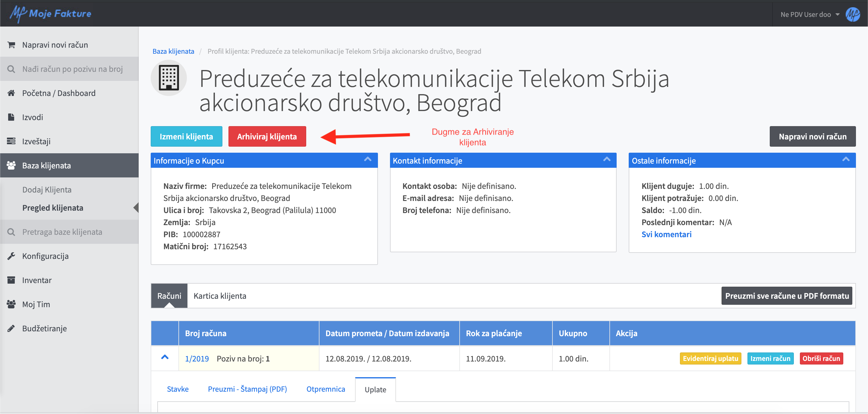868x414 pixels.
Task: Click the Baza klijenata breadcrumb link
Action: coord(173,51)
